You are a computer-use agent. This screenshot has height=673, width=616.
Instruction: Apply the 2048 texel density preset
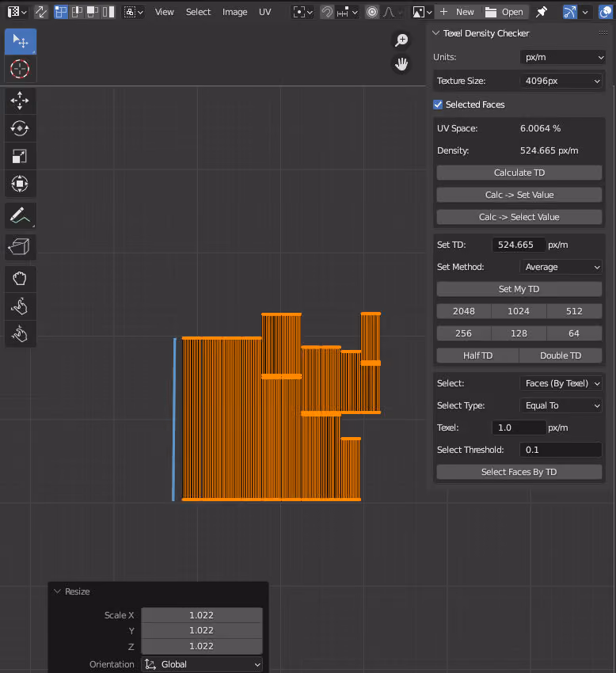point(464,311)
